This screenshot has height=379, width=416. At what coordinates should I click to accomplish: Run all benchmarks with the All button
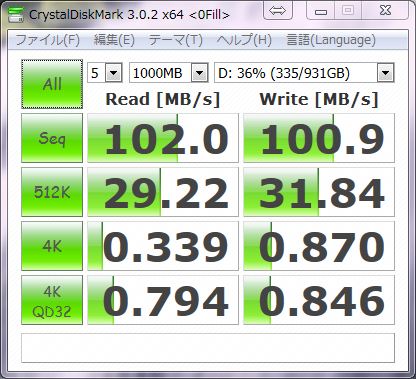(x=52, y=84)
